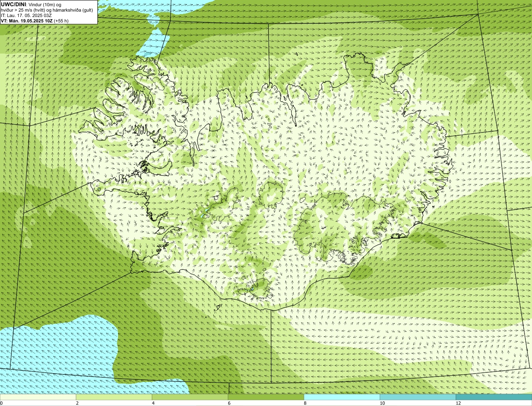Click the dark teal above-12 m/s legend segment
Viewport: 532px width, 406px height.
pos(494,397)
